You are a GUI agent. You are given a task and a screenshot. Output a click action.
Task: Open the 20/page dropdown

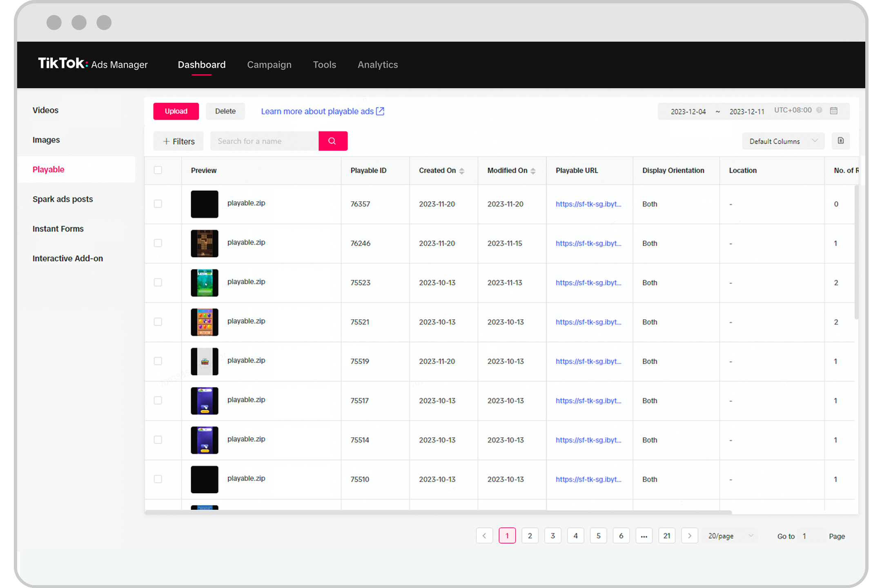click(729, 535)
